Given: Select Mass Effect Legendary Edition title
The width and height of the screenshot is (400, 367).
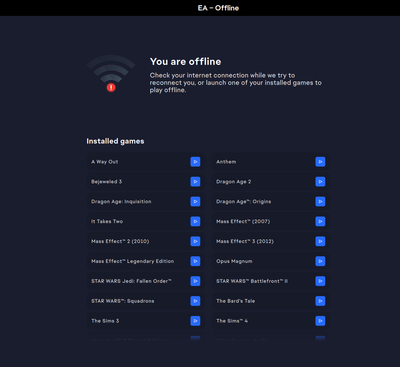Looking at the screenshot, I should tap(132, 261).
